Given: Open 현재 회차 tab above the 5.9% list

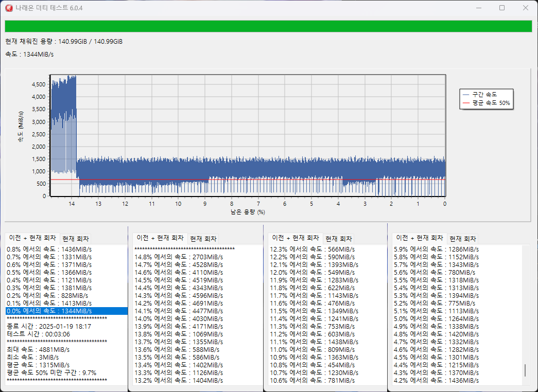Looking at the screenshot, I should 463,239.
